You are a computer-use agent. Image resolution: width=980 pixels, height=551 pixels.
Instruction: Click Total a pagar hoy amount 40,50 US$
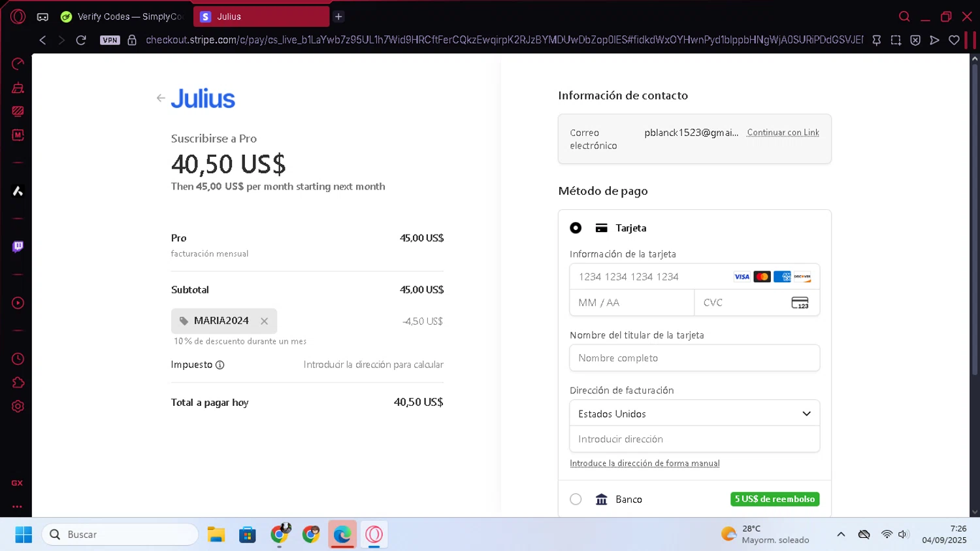(418, 403)
